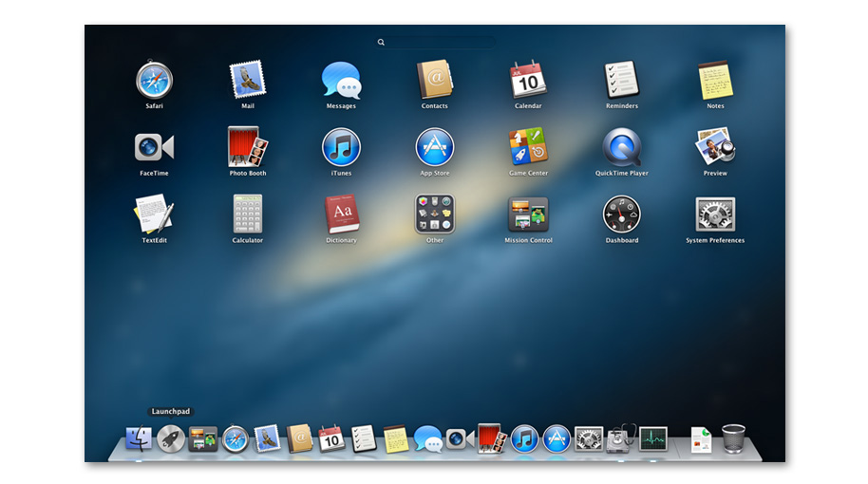Open Mail from the Dock
The height and width of the screenshot is (484, 868).
267,438
